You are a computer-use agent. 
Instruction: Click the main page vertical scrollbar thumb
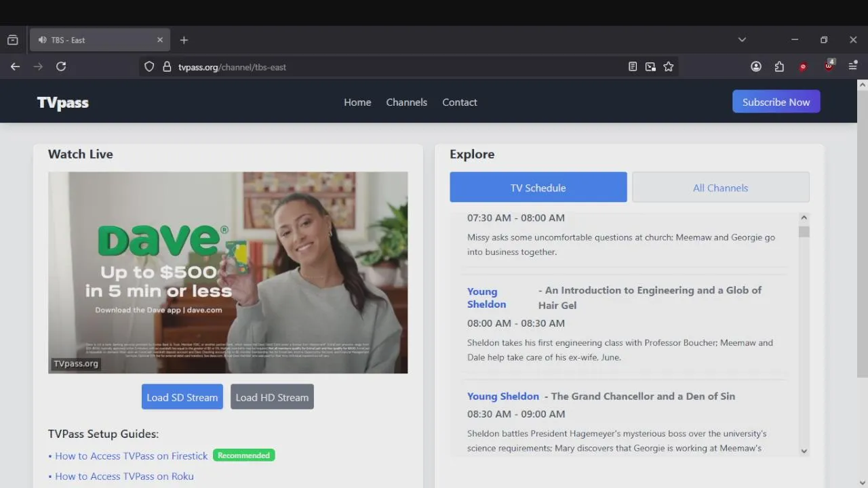(x=863, y=234)
